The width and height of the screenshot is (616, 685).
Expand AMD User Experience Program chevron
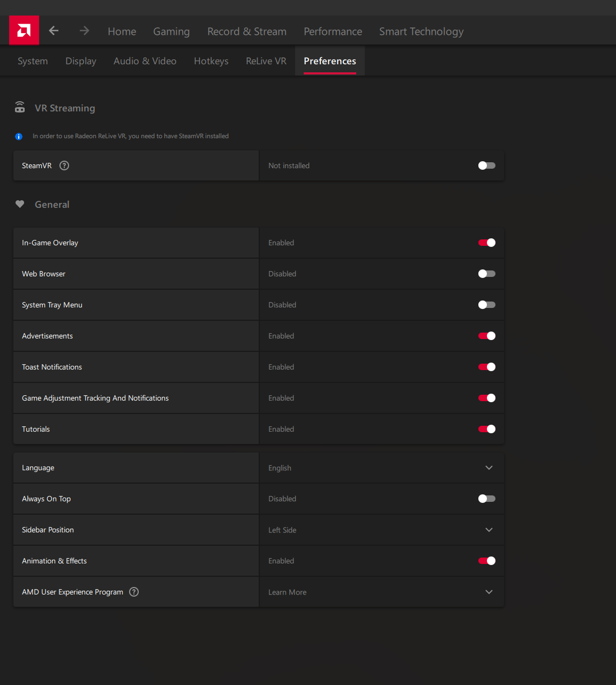(x=489, y=592)
